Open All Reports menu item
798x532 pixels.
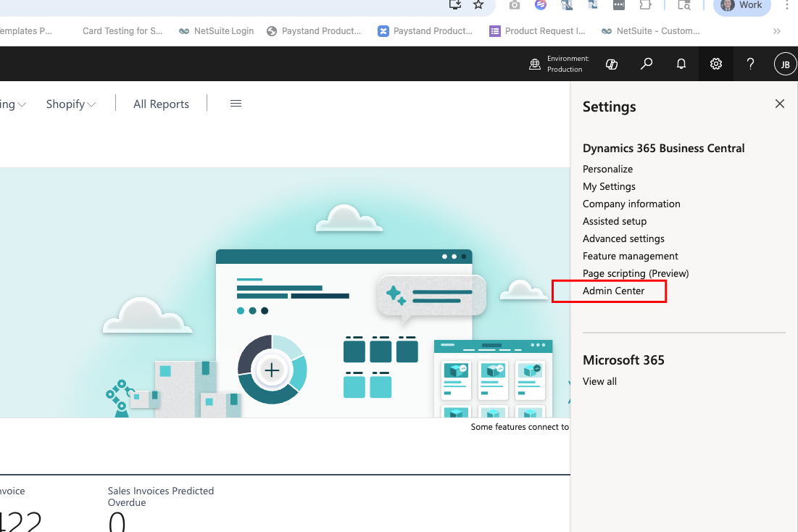point(161,104)
